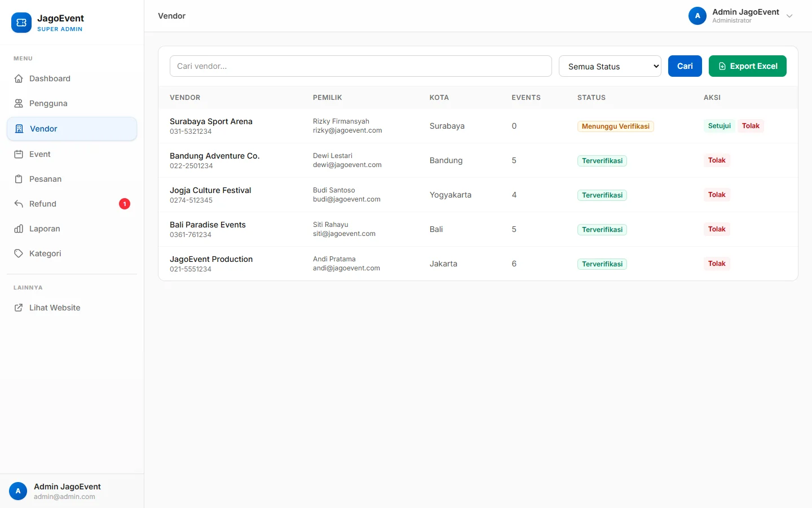
Task: Click the Event calendar icon
Action: (19, 154)
